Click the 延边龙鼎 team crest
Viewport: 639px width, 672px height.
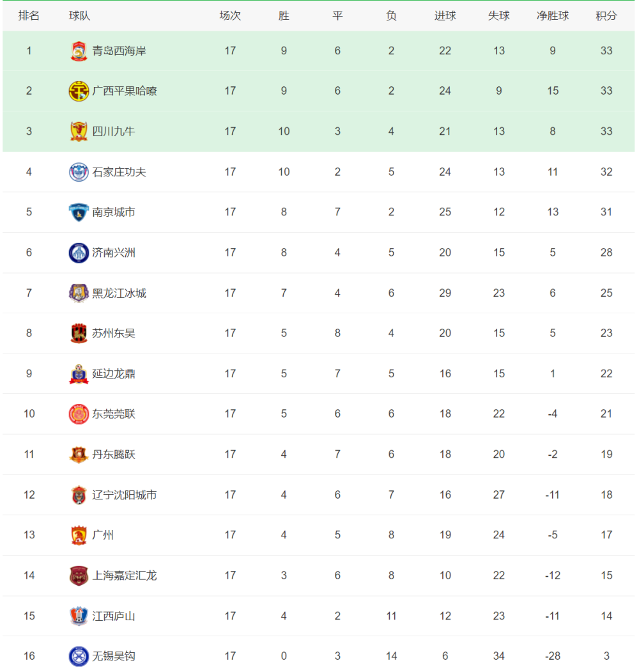[x=79, y=373]
